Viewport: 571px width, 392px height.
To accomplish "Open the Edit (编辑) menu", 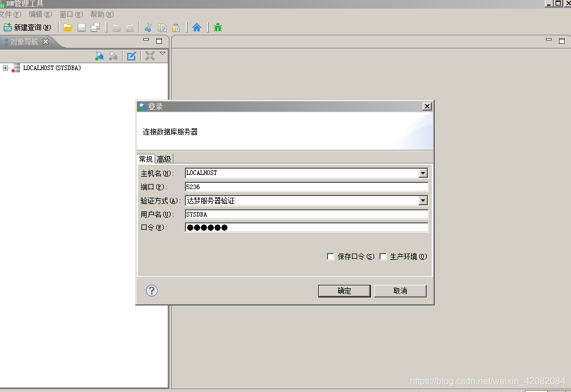I will (x=41, y=15).
